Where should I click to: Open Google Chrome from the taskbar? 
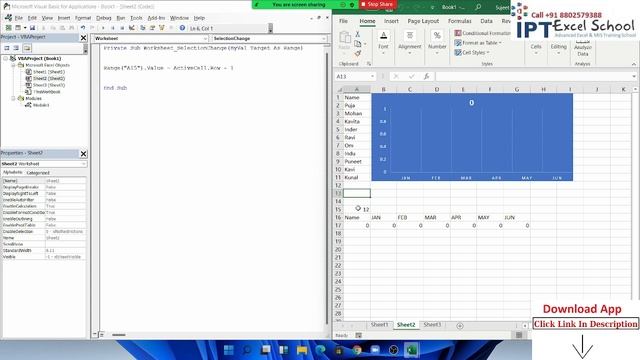pyautogui.click(x=357, y=350)
